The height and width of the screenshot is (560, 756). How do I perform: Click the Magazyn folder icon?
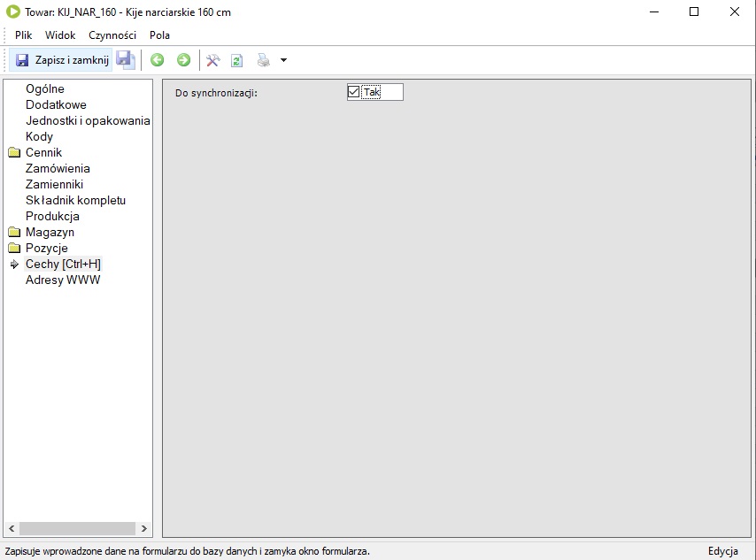point(14,232)
